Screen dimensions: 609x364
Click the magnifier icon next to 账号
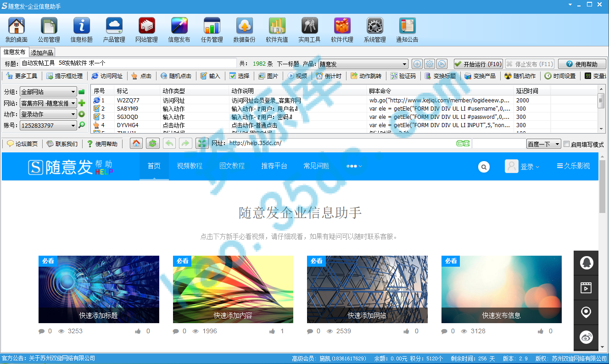(82, 125)
